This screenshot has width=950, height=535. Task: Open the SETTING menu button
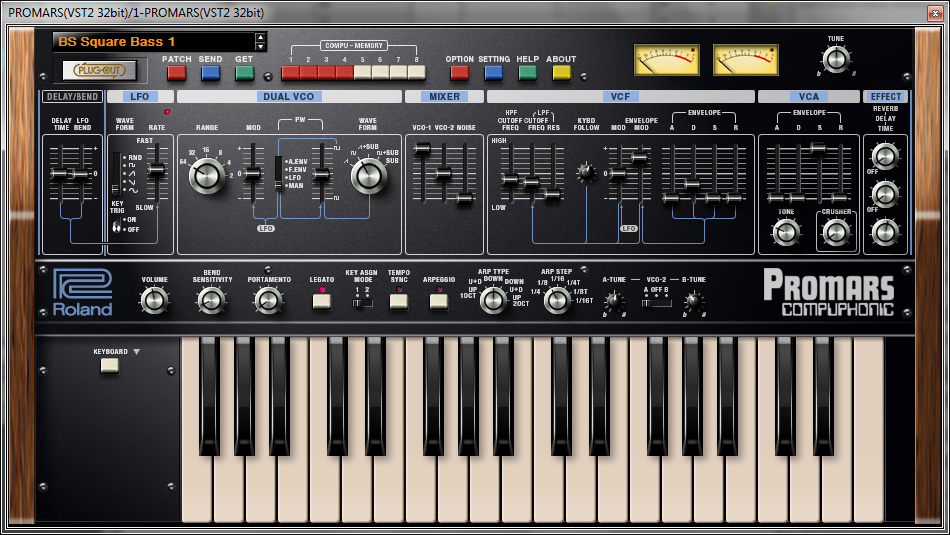[493, 73]
